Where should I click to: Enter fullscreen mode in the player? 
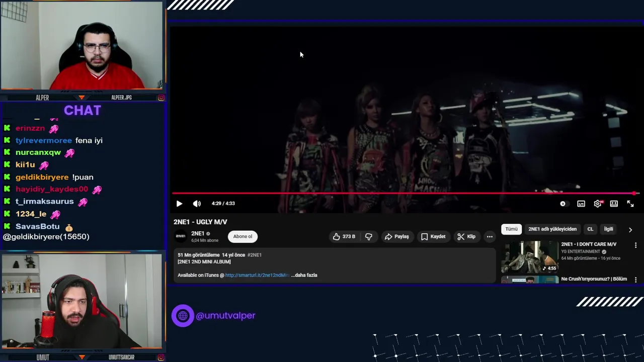click(x=630, y=204)
